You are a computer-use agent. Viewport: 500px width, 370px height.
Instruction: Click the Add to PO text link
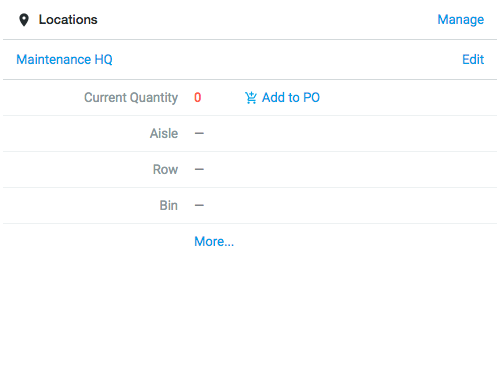point(291,98)
